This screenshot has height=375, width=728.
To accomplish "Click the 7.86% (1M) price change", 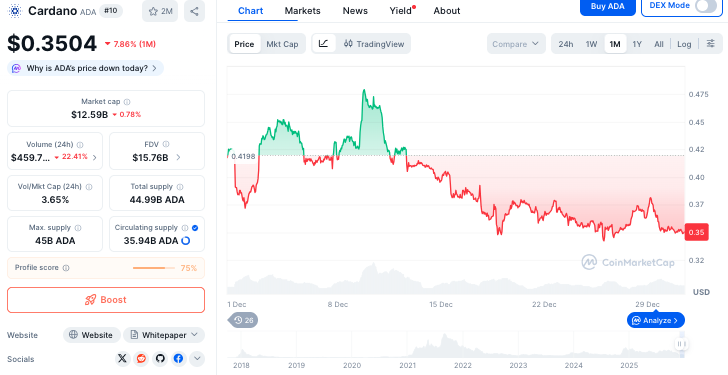I will coord(130,44).
